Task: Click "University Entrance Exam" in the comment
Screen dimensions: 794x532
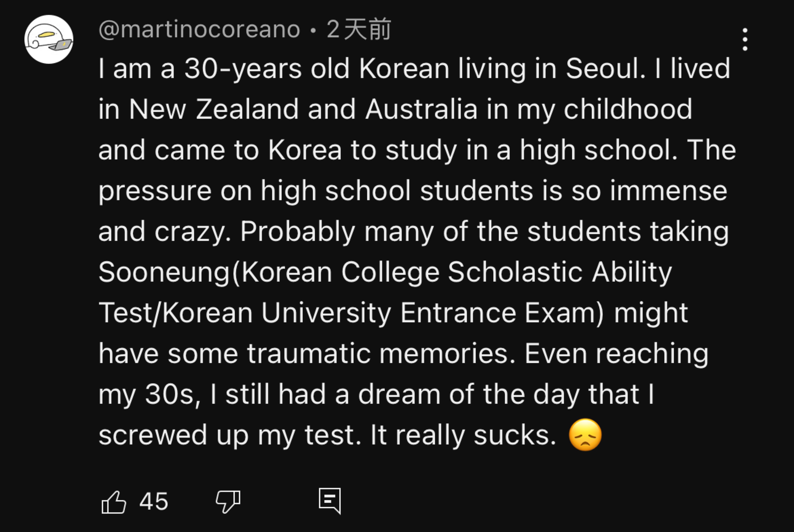Action: tap(432, 313)
